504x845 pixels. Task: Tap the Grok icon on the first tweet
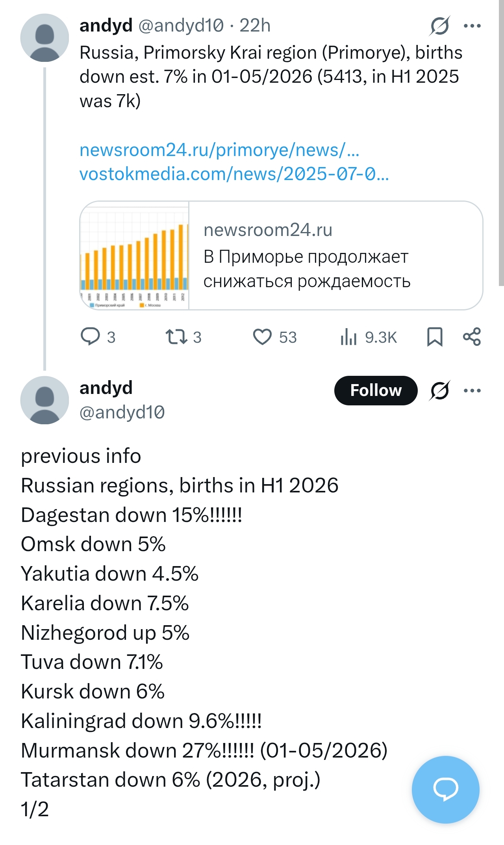pyautogui.click(x=439, y=26)
